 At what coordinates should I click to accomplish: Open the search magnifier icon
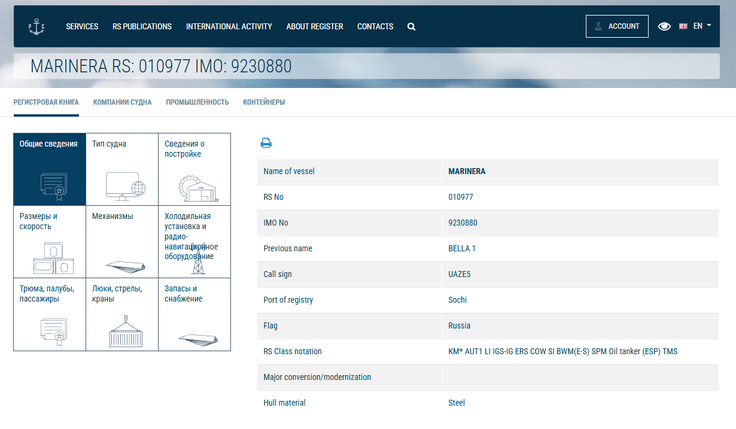(411, 27)
